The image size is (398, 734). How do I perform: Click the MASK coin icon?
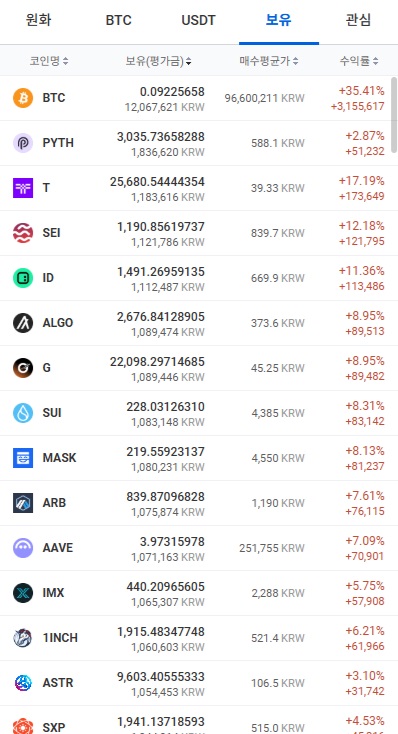click(23, 458)
